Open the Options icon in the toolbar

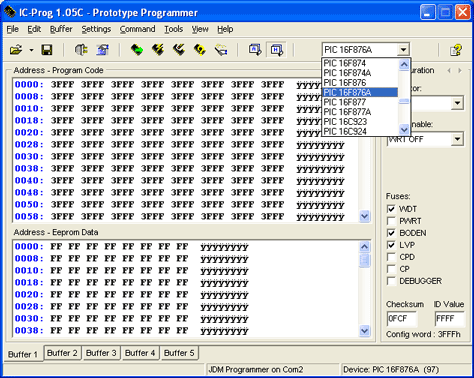pos(103,50)
